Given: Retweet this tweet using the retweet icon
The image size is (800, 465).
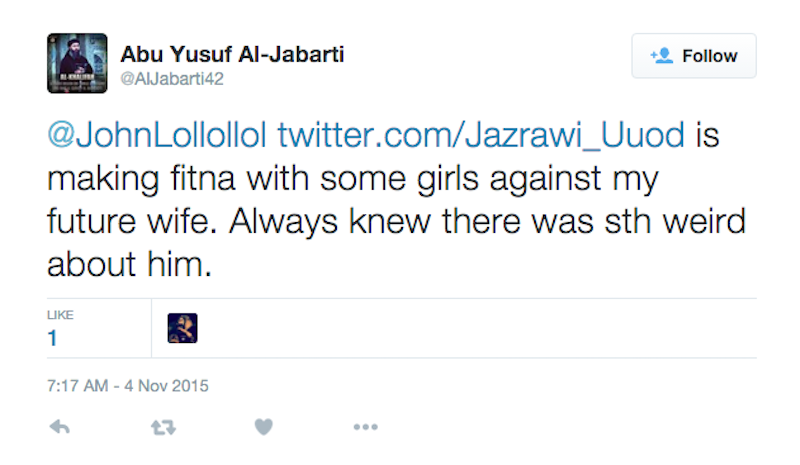Looking at the screenshot, I should pyautogui.click(x=162, y=427).
